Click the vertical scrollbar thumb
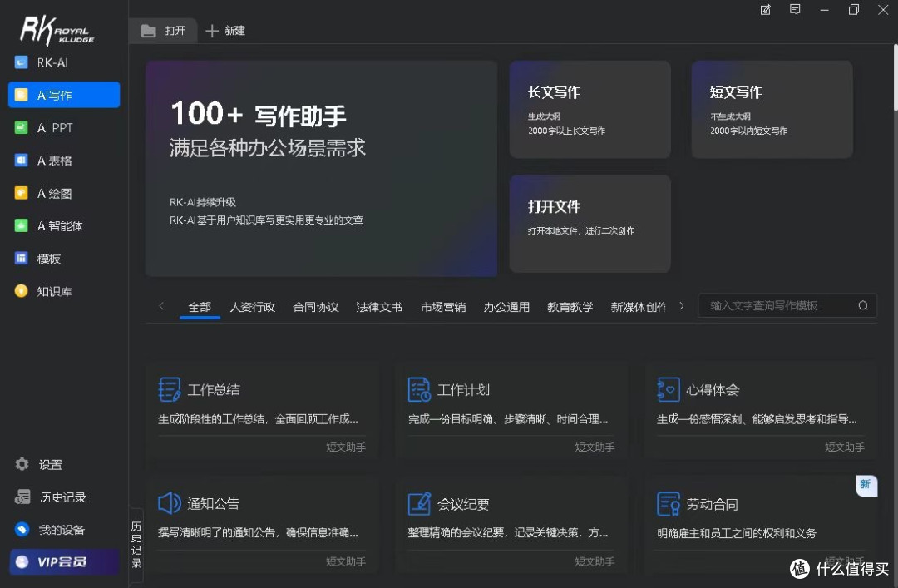This screenshot has height=588, width=898. pyautogui.click(x=896, y=77)
